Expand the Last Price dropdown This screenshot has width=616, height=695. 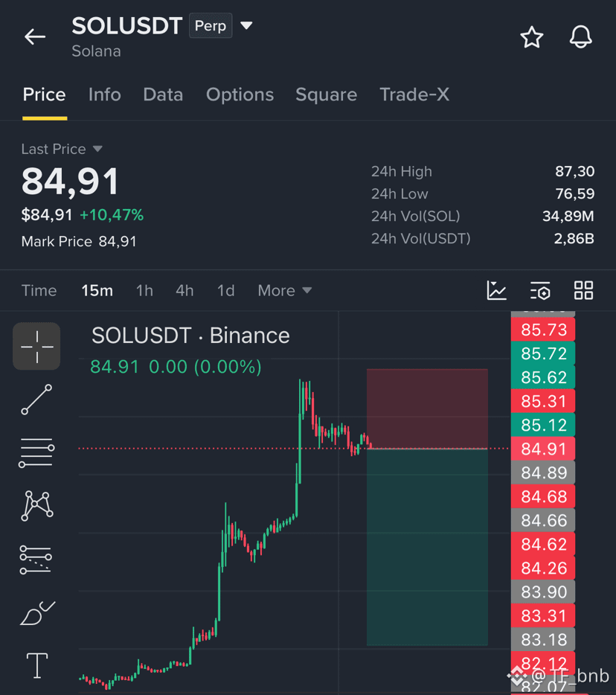pos(62,149)
